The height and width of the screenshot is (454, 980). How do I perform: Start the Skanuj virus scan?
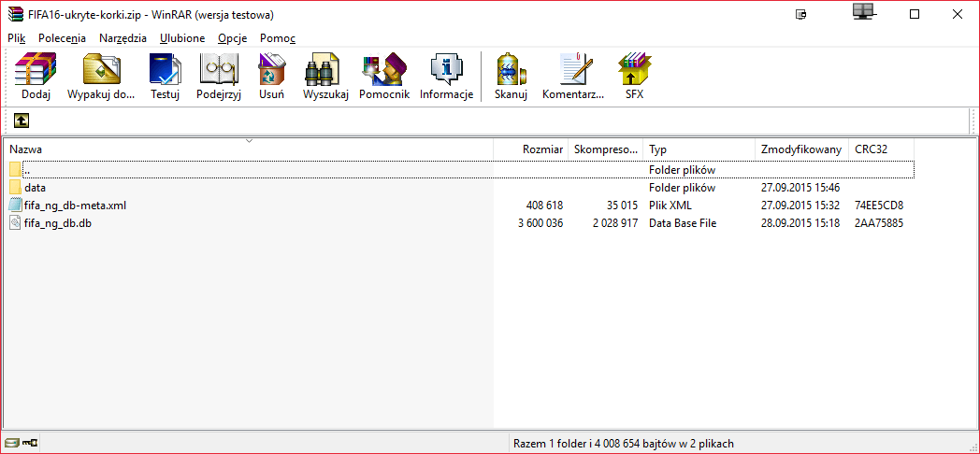click(511, 77)
